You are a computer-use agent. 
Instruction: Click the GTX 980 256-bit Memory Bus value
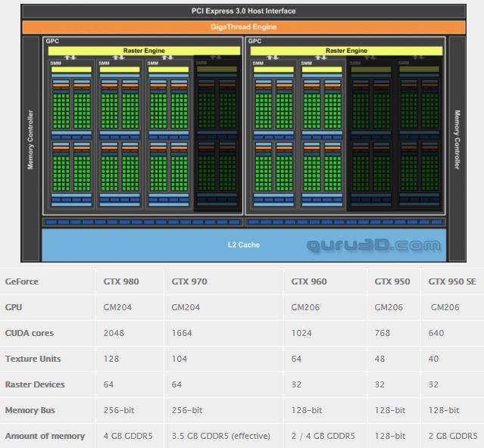tap(119, 410)
